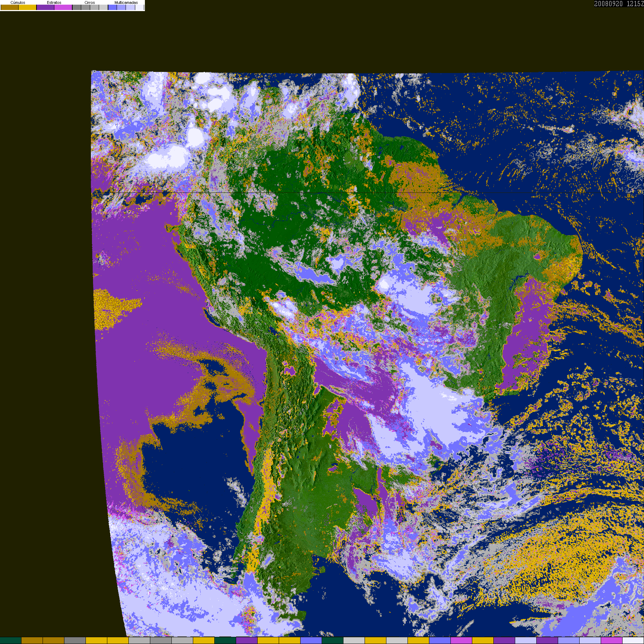Select the dark purple Estratos legend swatch
This screenshot has width=644, height=644.
pyautogui.click(x=45, y=7)
